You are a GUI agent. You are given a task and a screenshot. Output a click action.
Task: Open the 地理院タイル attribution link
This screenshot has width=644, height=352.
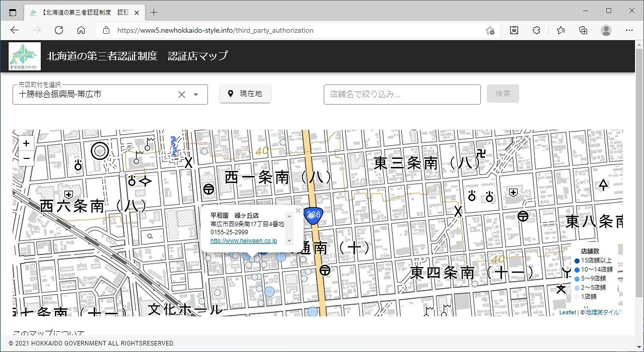[603, 312]
